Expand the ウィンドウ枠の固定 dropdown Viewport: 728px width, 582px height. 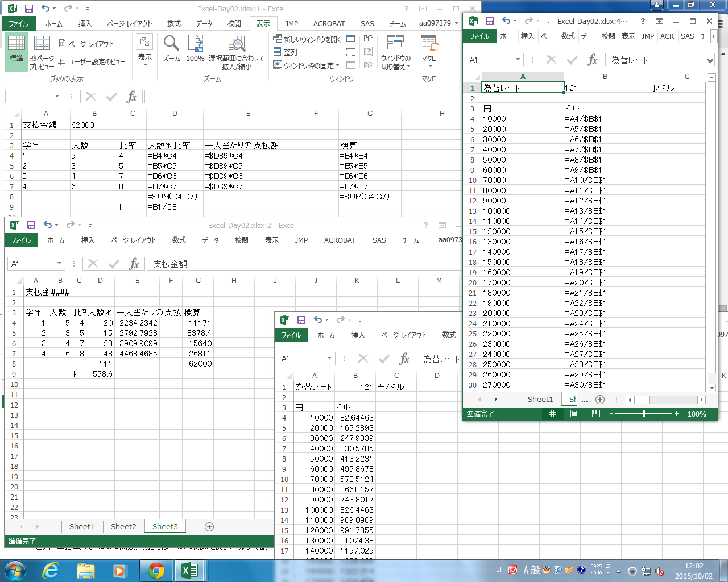tap(307, 65)
